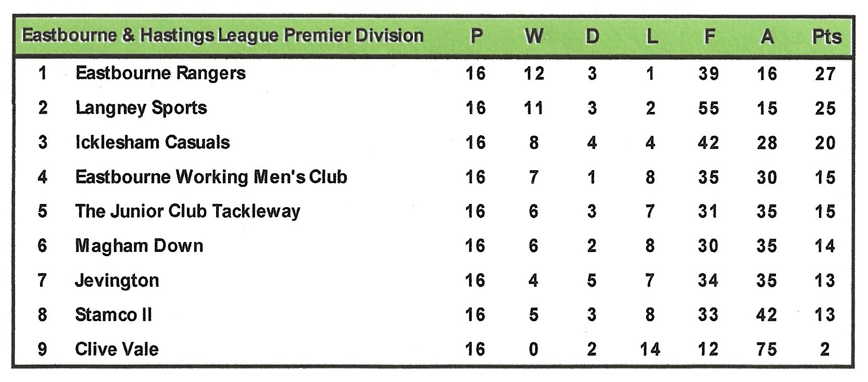
Task: Click the Pts column header
Action: click(x=826, y=37)
